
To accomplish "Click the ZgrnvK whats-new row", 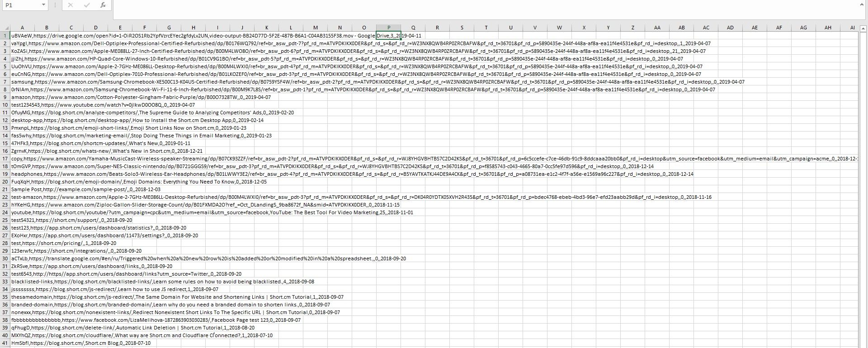I will (x=107, y=151).
